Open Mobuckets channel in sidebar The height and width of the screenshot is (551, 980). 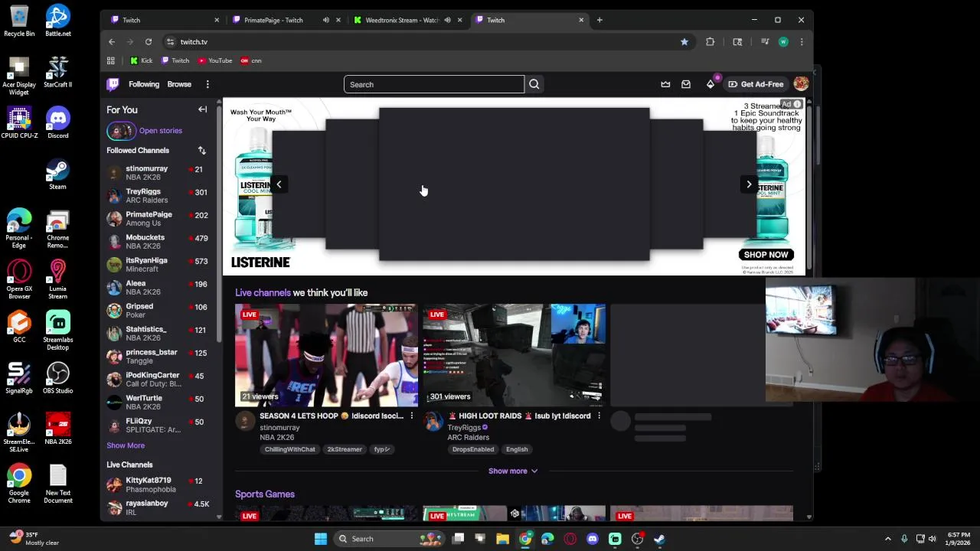tap(159, 242)
